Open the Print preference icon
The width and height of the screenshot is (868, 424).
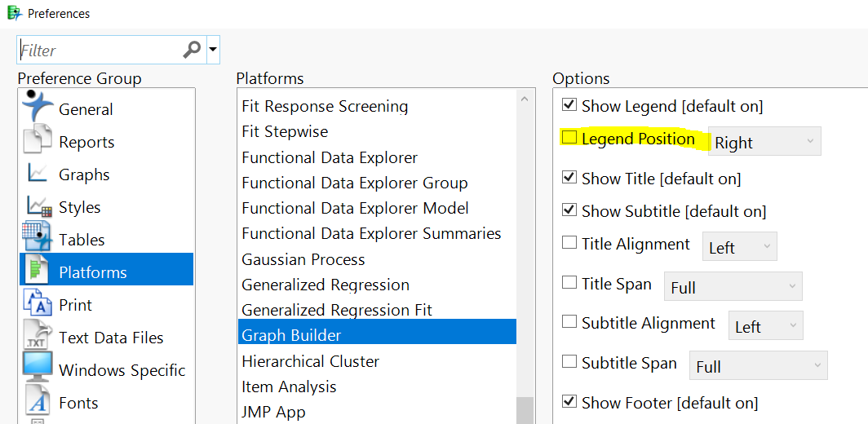coord(38,304)
